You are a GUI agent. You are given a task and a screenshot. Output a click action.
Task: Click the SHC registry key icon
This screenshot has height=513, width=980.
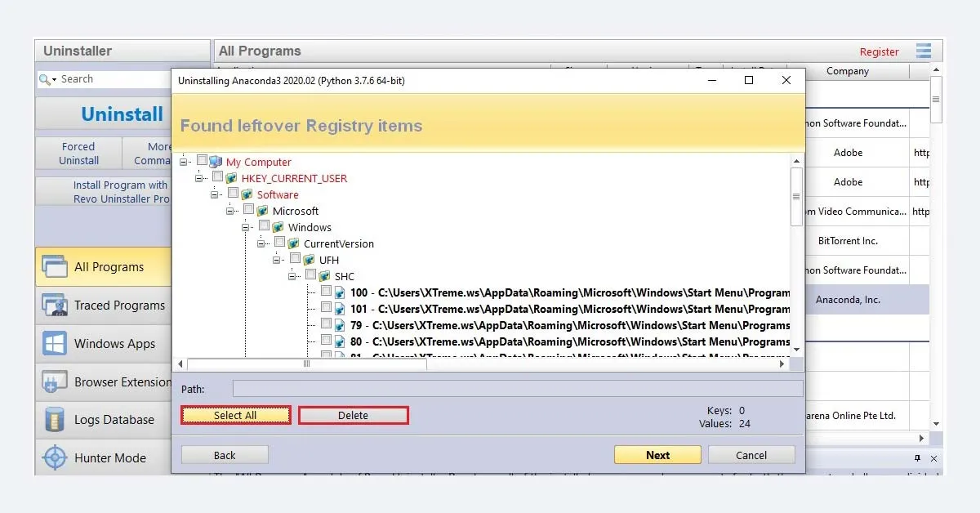pos(323,276)
